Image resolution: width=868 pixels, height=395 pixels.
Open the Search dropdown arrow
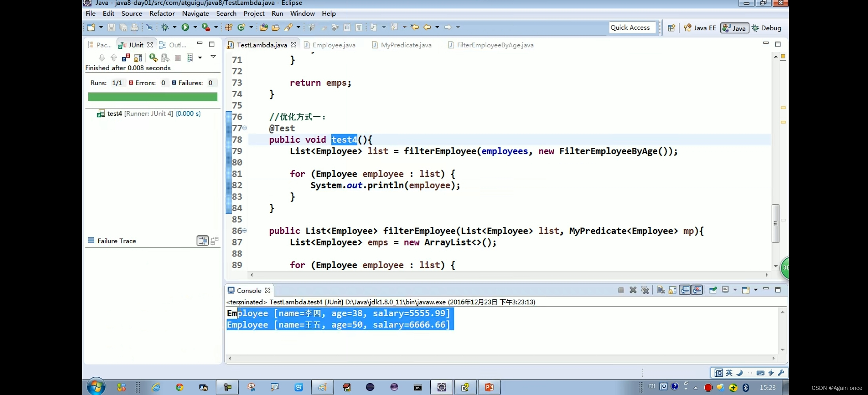(x=298, y=27)
